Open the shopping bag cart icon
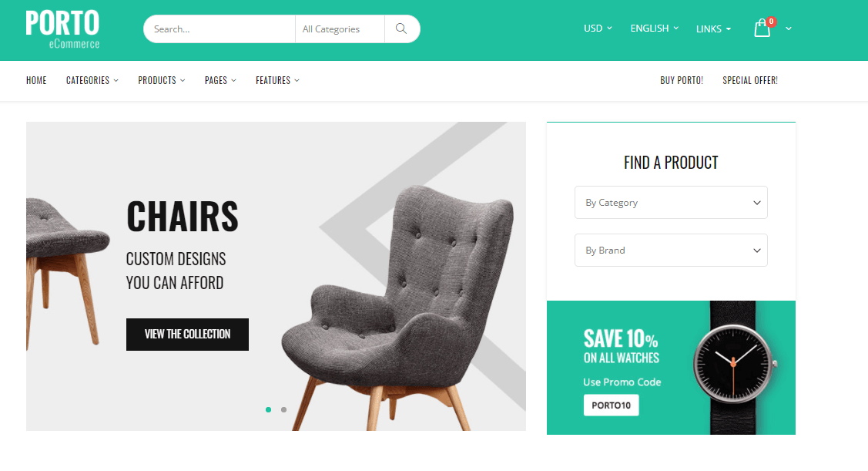The width and height of the screenshot is (868, 471). click(x=762, y=28)
